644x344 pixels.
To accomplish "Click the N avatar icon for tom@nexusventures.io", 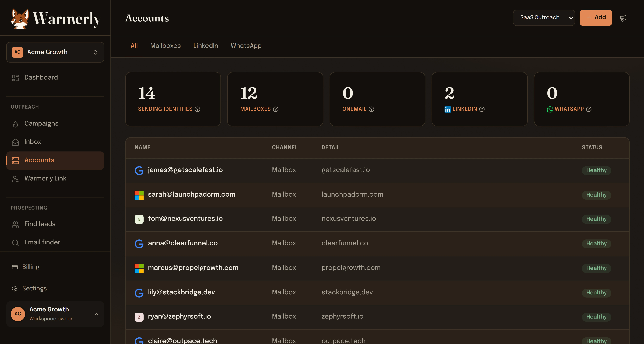I will (139, 219).
